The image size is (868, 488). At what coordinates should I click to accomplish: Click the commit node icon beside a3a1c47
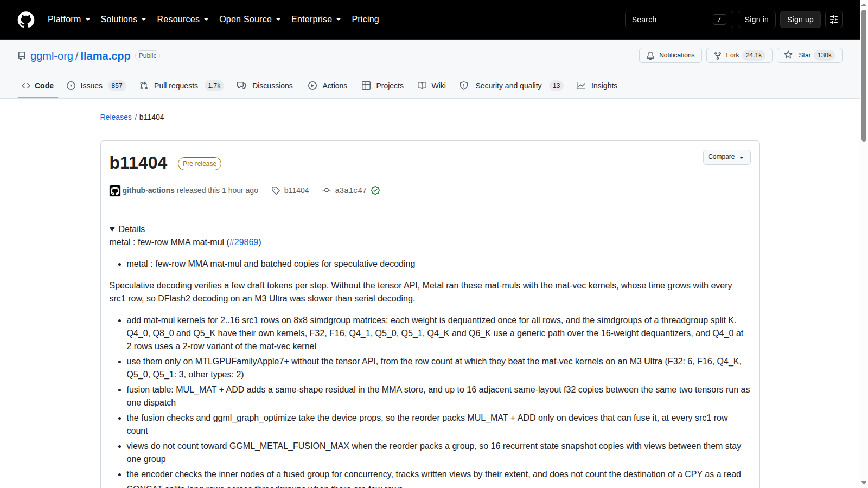[327, 190]
